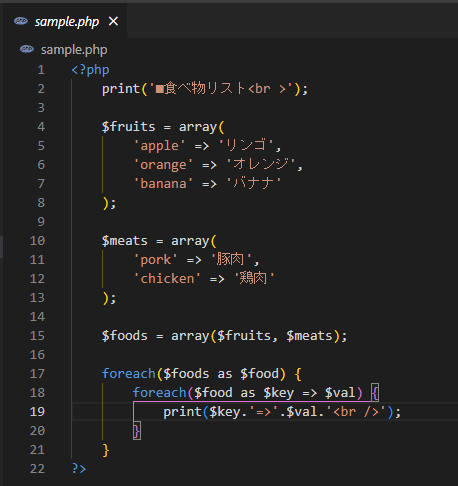The height and width of the screenshot is (486, 458).
Task: Click the 'banana' key string
Action: tap(163, 184)
